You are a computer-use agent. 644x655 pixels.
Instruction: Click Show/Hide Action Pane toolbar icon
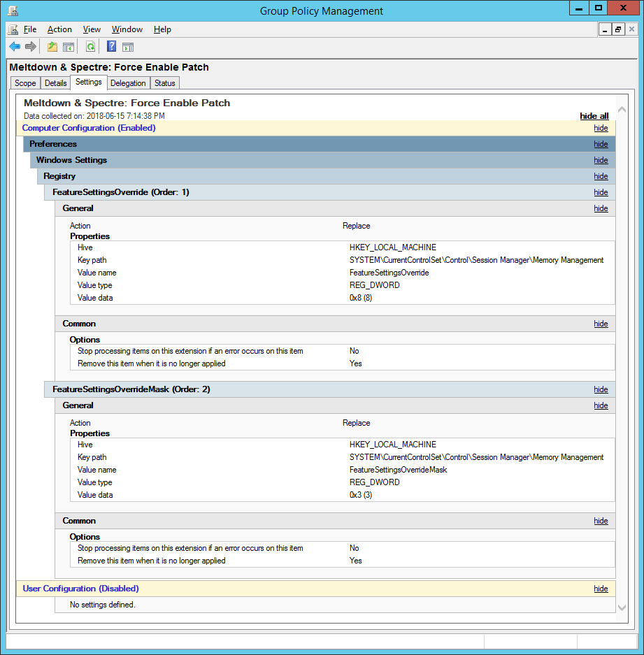click(x=128, y=47)
